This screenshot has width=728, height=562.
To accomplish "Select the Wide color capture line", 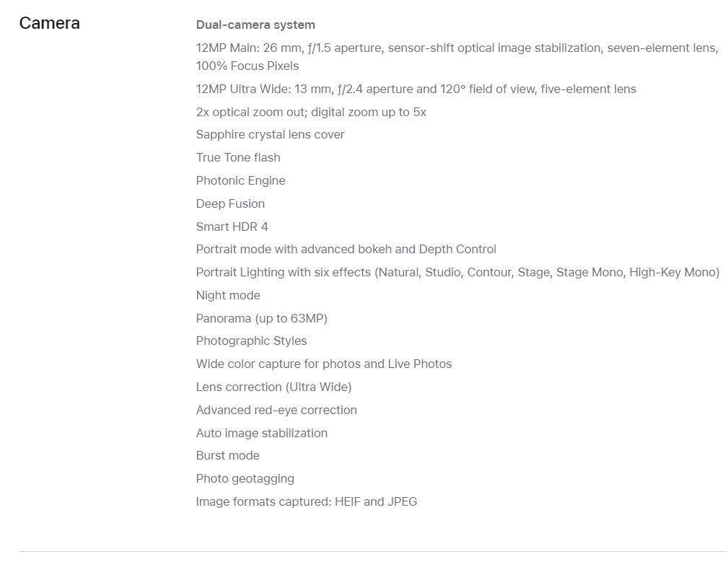I will tap(324, 364).
